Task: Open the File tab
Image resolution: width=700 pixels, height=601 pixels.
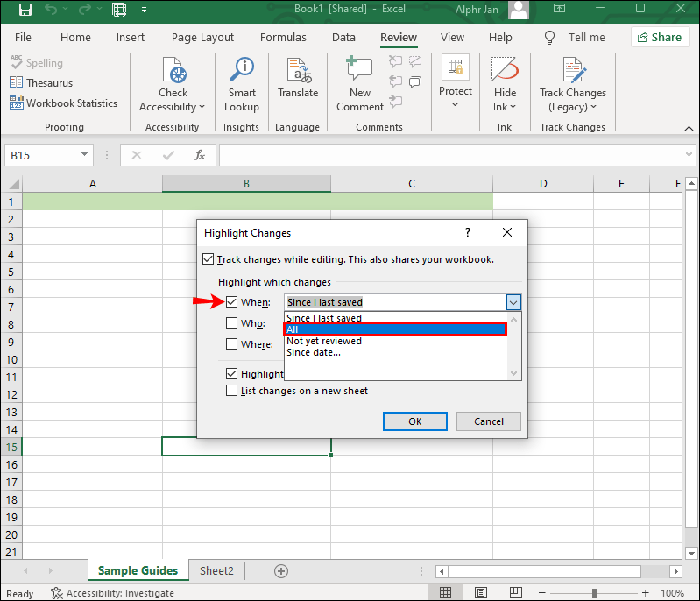Action: [x=23, y=38]
